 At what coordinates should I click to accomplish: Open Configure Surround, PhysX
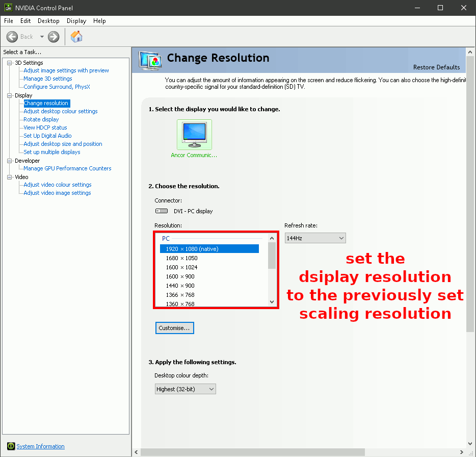[57, 87]
